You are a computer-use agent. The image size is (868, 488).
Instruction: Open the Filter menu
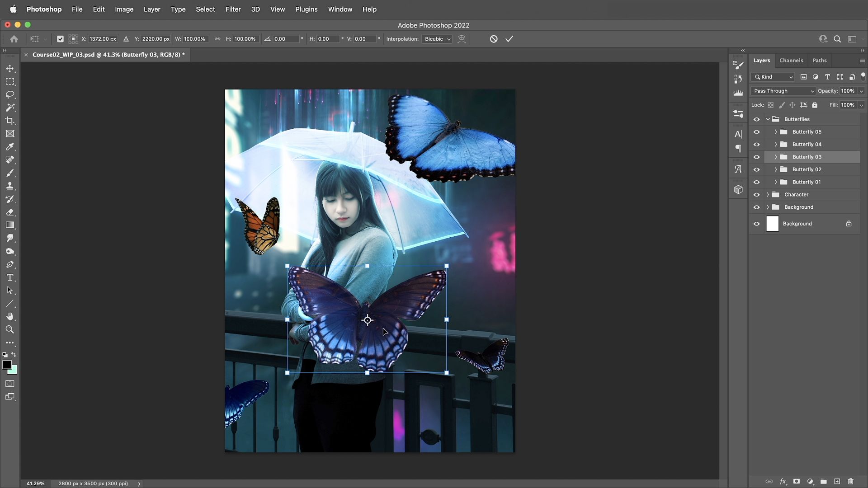pyautogui.click(x=233, y=9)
